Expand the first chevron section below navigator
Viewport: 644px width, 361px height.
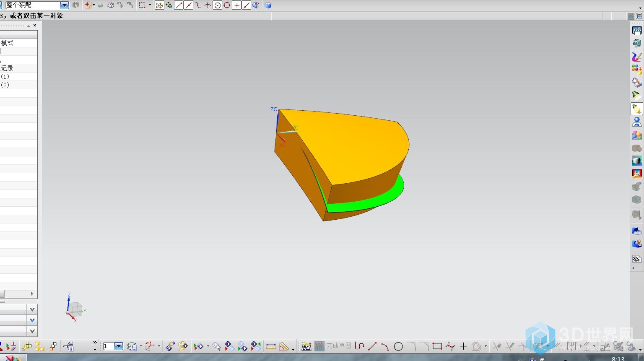[32, 309]
